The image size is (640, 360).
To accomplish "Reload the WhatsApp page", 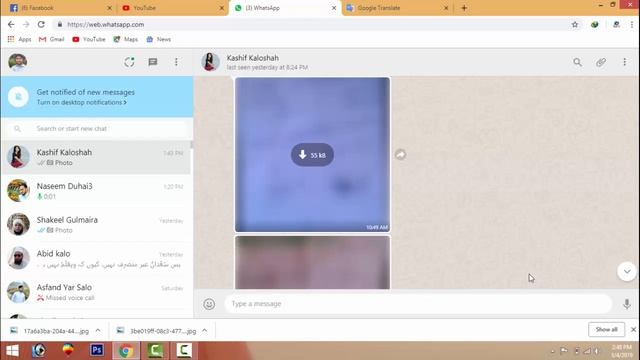I will 41,24.
